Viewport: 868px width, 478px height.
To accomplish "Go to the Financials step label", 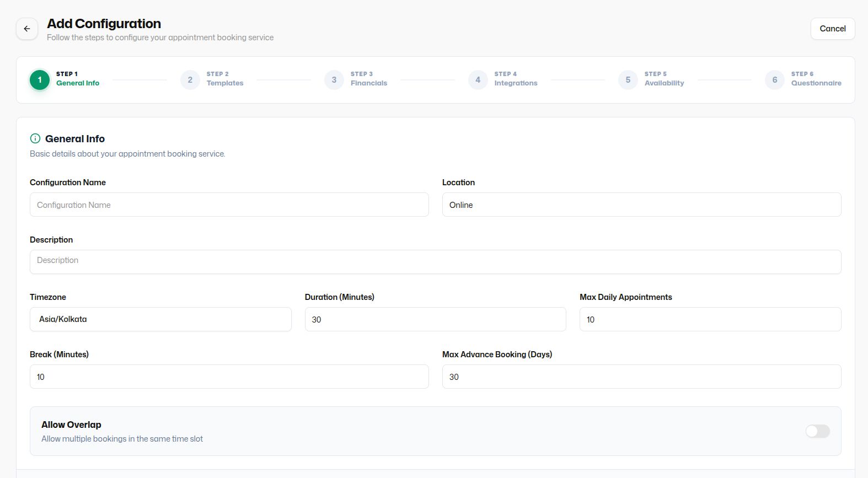I will [x=369, y=83].
